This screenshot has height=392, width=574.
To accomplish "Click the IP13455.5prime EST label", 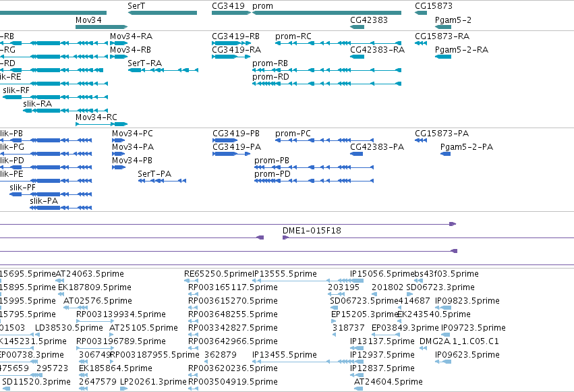I will point(285,355).
